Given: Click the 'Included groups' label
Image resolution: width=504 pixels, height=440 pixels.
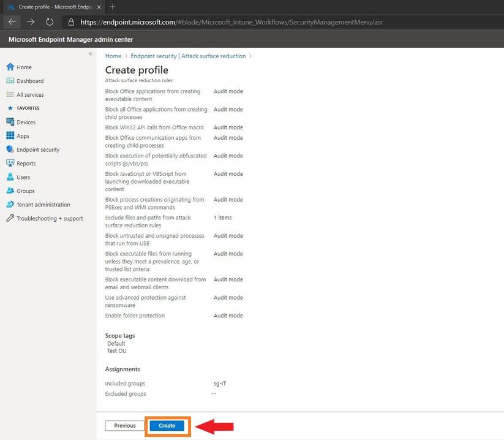Looking at the screenshot, I should click(x=125, y=384).
